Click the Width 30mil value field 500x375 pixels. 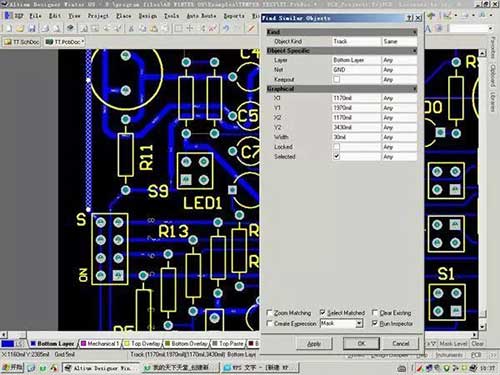[x=356, y=137]
